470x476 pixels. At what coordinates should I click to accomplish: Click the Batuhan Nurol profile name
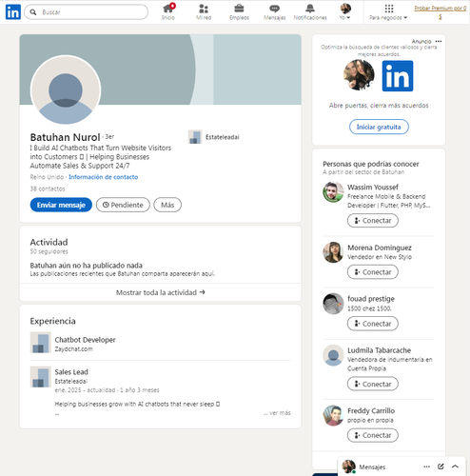[65, 137]
